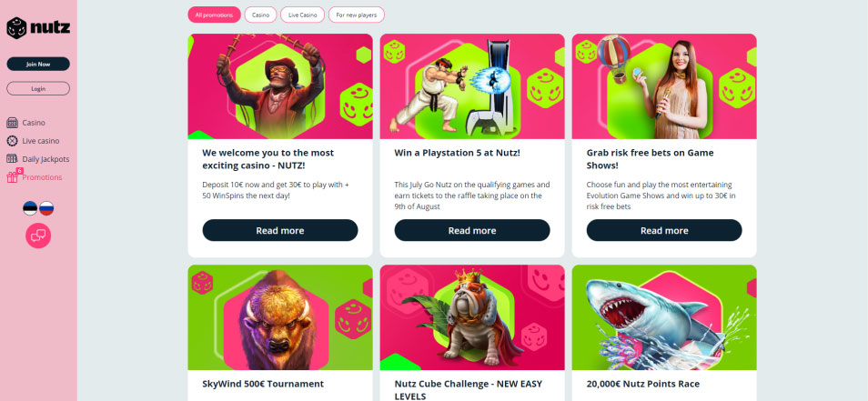Click the Login button

click(38, 88)
